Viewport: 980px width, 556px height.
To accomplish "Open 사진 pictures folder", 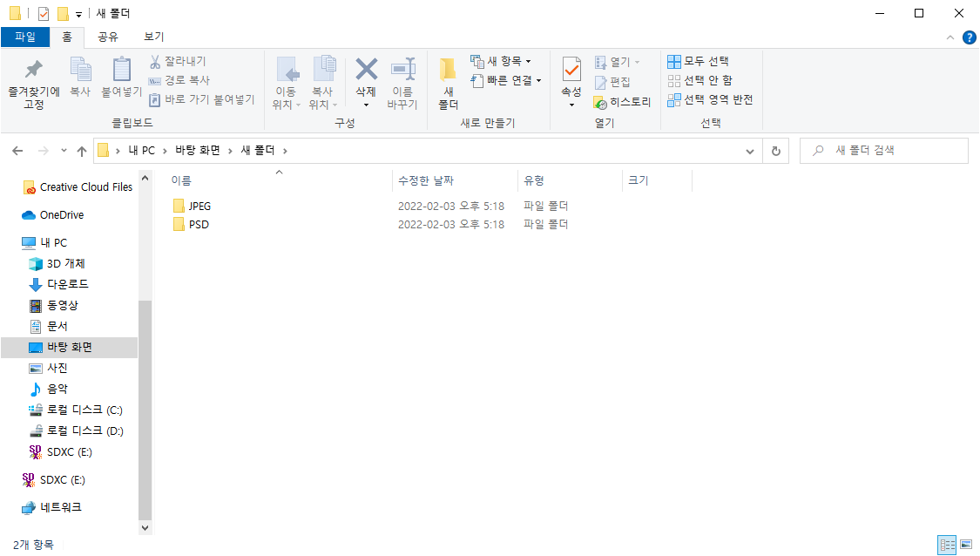I will click(48, 369).
